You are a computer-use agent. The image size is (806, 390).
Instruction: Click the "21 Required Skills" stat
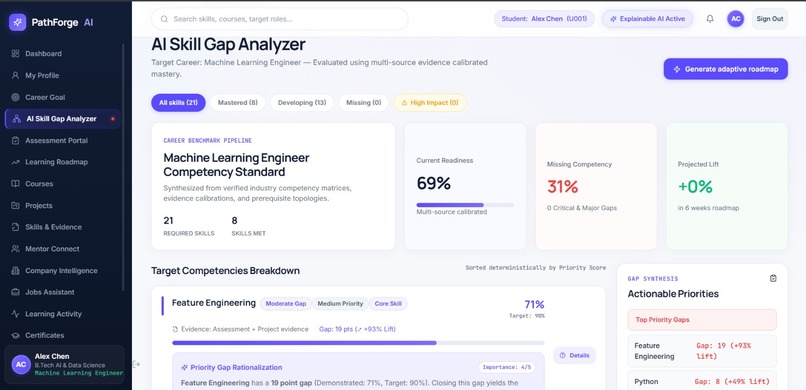189,226
